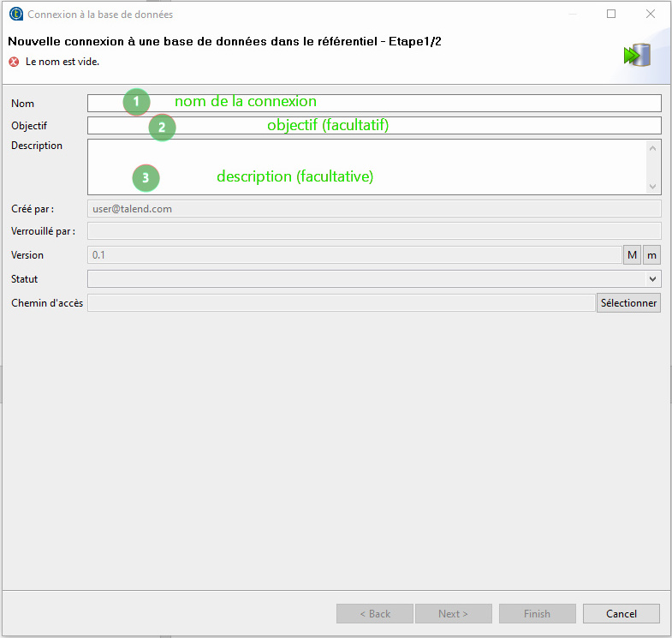Focus the Objectif text field
The height and width of the screenshot is (638, 672).
click(x=374, y=126)
